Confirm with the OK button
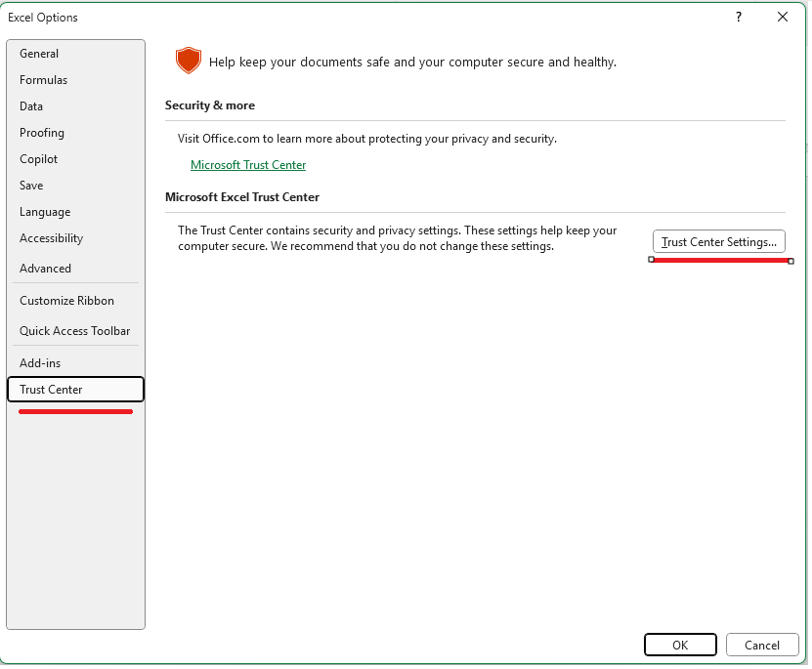This screenshot has height=669, width=812. point(680,645)
